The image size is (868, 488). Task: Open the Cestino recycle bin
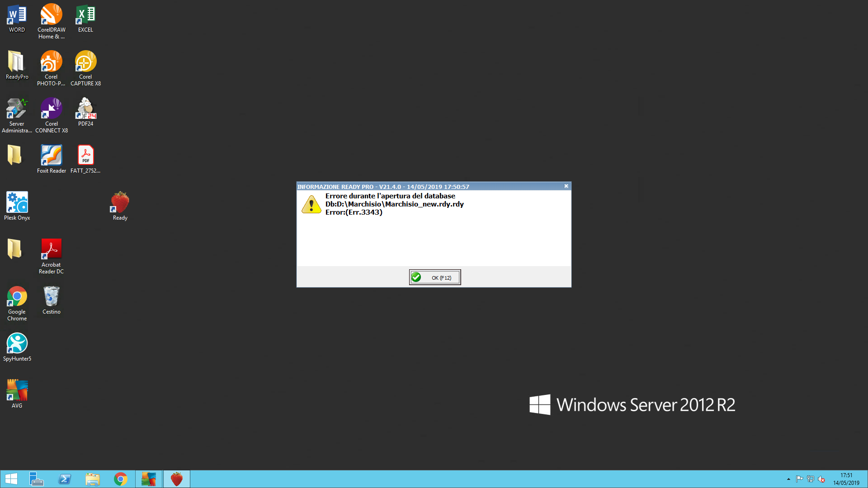click(51, 300)
